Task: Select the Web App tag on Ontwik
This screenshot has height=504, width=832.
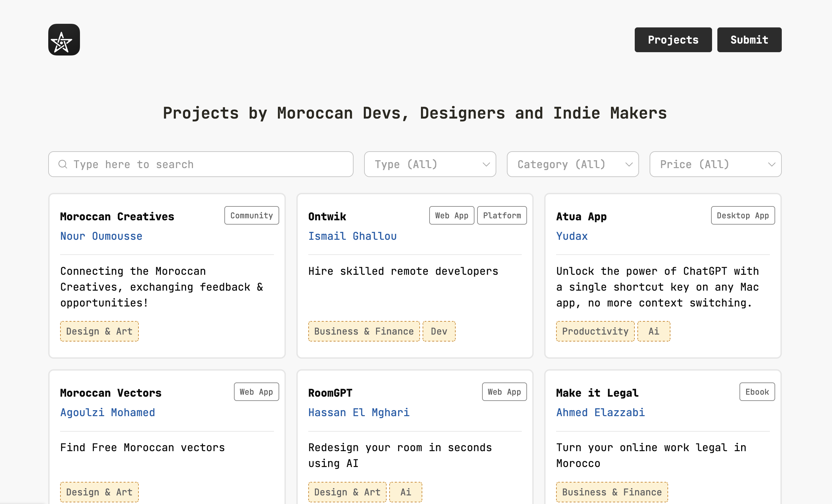Action: point(452,215)
